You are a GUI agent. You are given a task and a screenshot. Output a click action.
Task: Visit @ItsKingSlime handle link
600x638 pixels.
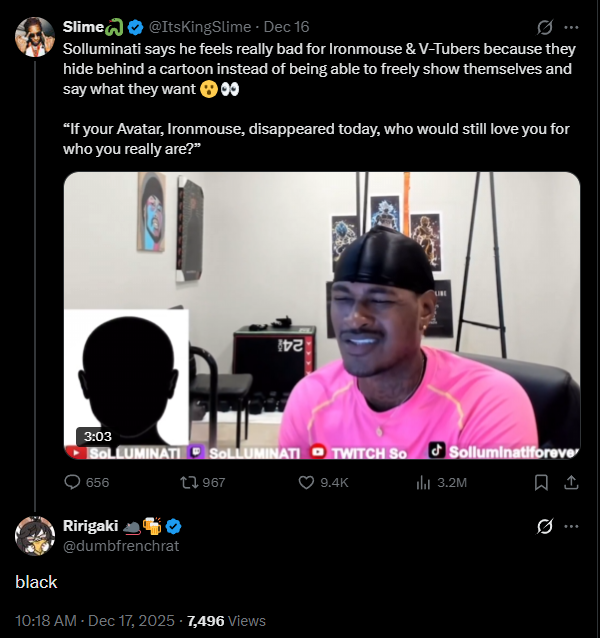(x=200, y=27)
